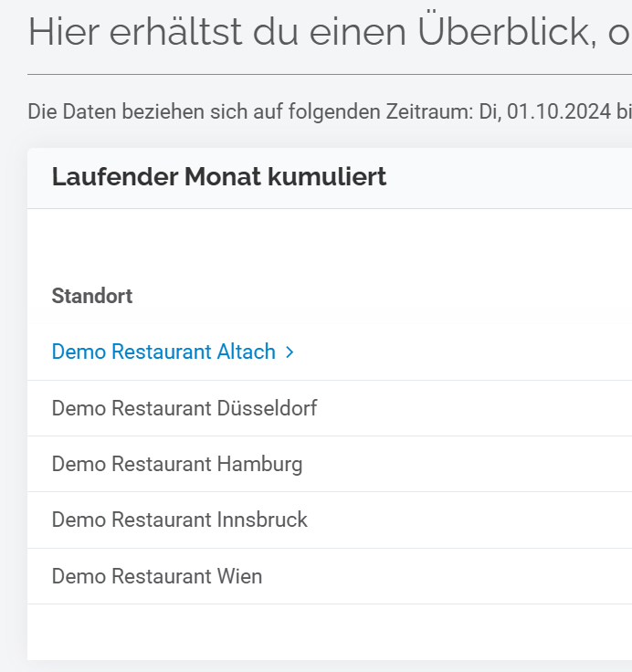Click the chevron arrow next to Altach
632x672 pixels.
[x=290, y=352]
